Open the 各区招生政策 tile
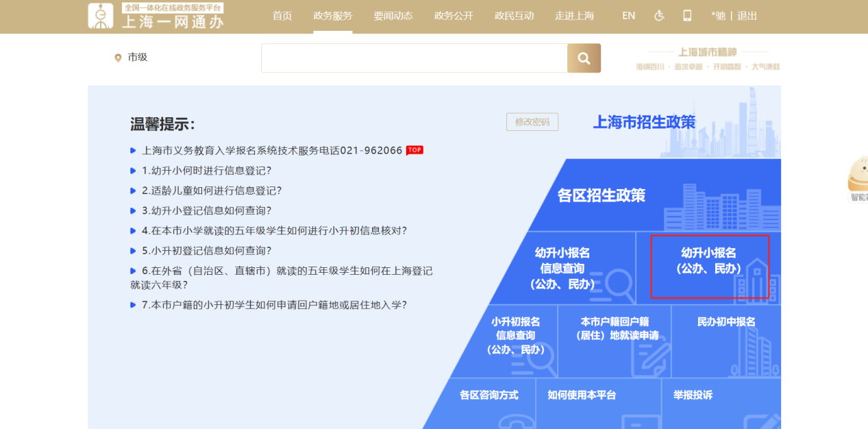868x429 pixels. [602, 195]
